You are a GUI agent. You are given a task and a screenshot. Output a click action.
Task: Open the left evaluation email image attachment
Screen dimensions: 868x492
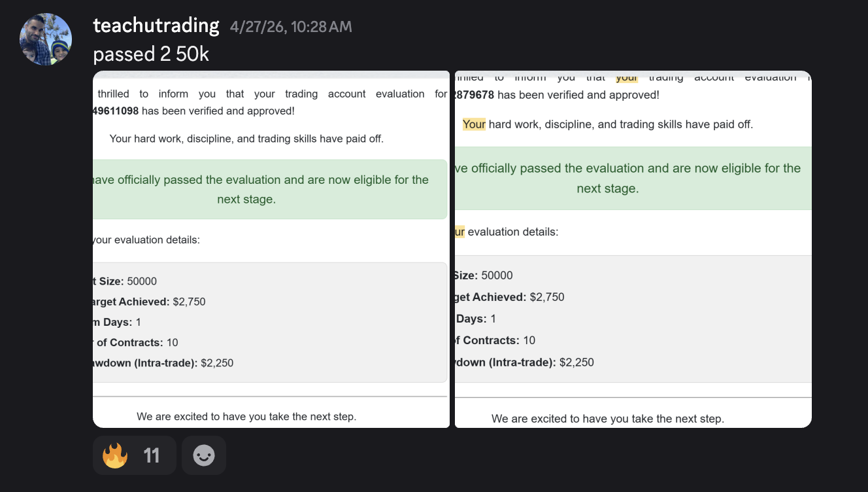click(x=271, y=249)
